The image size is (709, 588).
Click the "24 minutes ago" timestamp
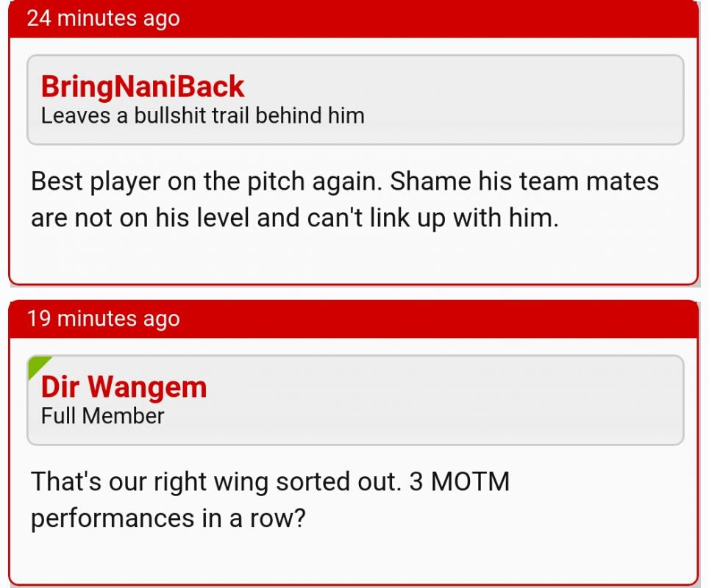pyautogui.click(x=103, y=18)
